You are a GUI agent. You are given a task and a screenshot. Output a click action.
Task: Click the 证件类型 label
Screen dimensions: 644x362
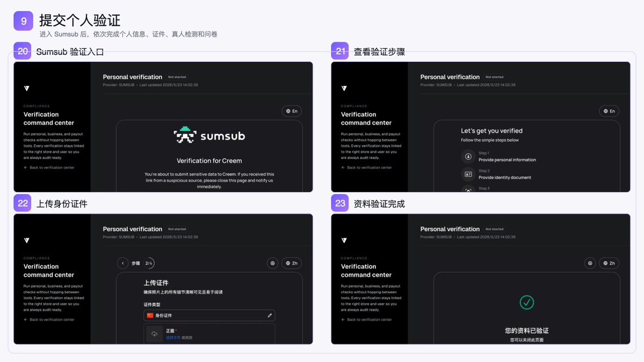[152, 305]
